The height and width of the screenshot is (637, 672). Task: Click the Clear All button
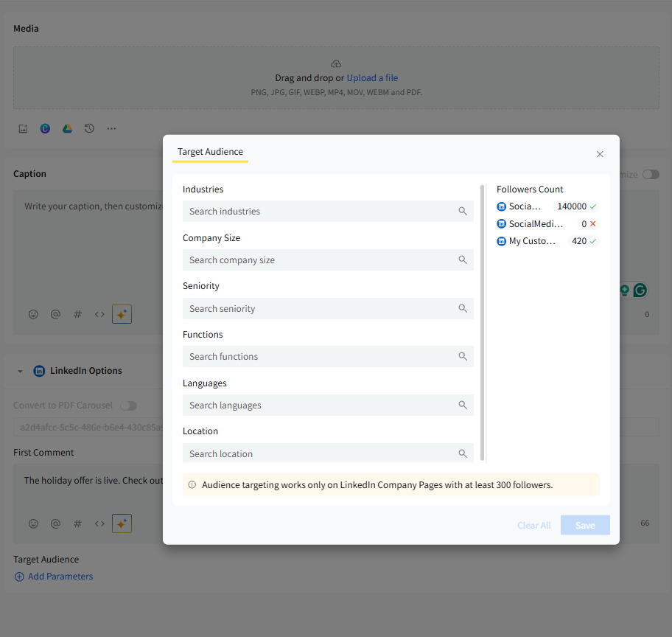coord(533,526)
